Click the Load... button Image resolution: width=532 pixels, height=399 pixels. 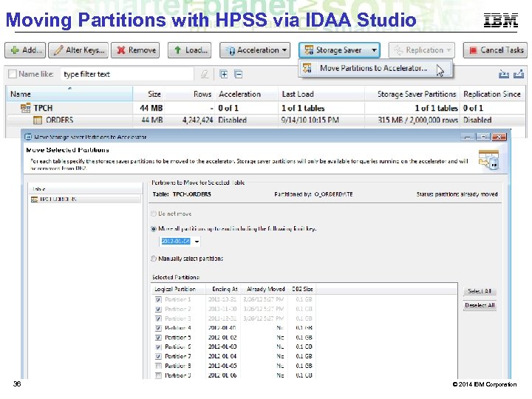(x=189, y=50)
